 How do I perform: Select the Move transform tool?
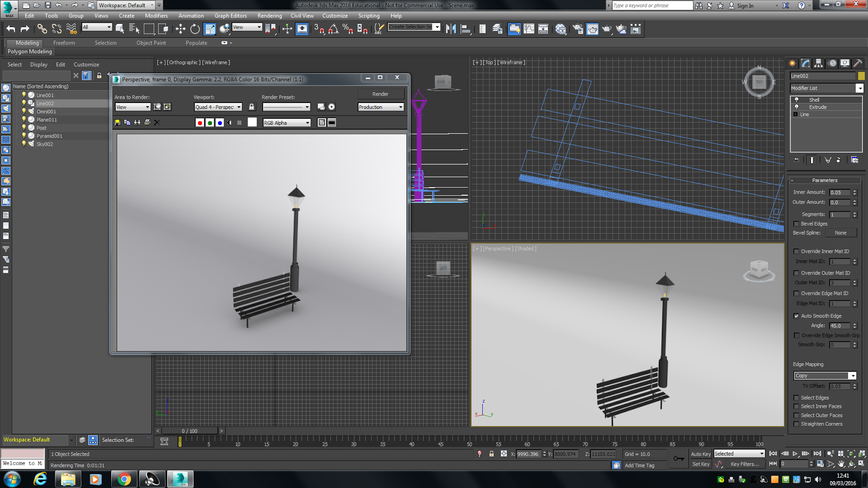point(181,29)
